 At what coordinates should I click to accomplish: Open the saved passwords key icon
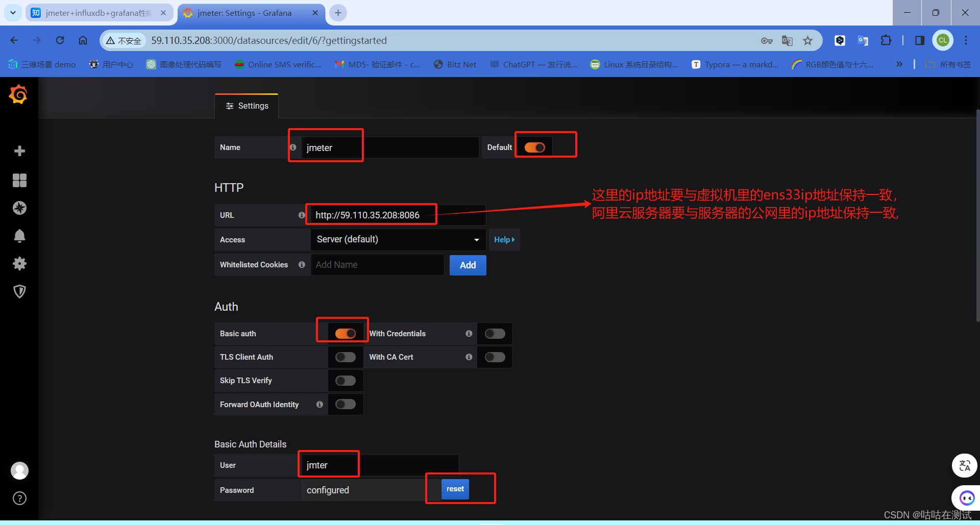click(x=767, y=40)
